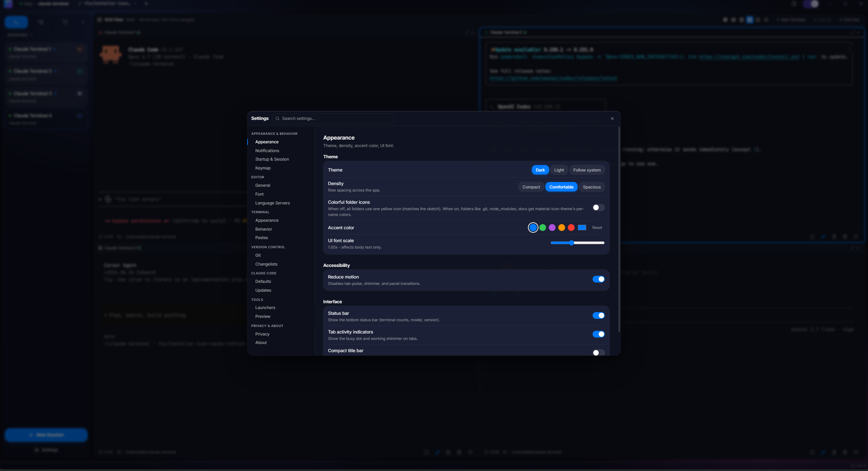
Task: Open the custom accent color picker rectangle
Action: pyautogui.click(x=582, y=228)
